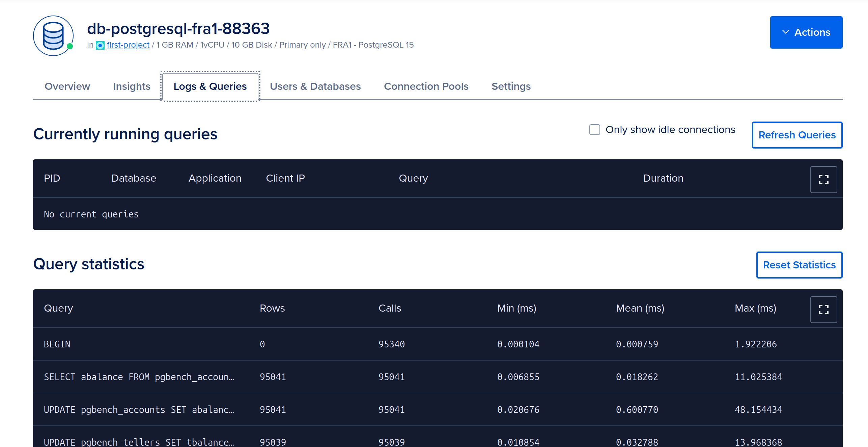Switch to the Settings tab
The width and height of the screenshot is (868, 447).
511,86
